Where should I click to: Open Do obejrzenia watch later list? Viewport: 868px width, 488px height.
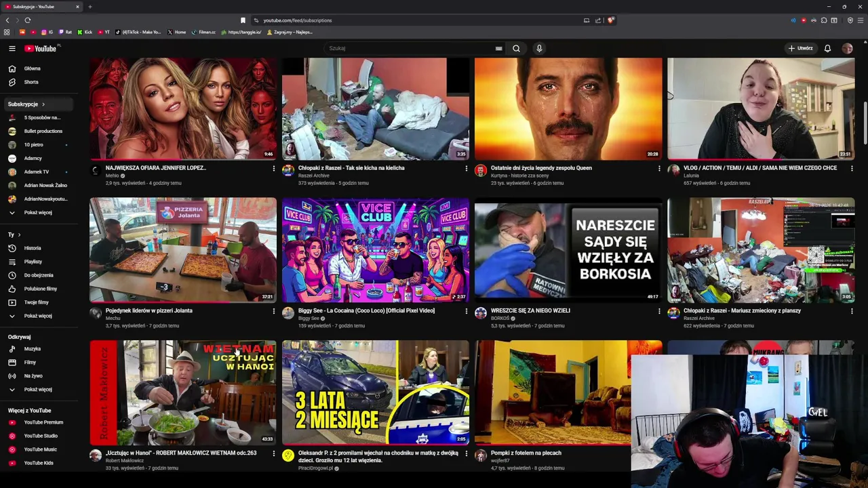(37, 275)
